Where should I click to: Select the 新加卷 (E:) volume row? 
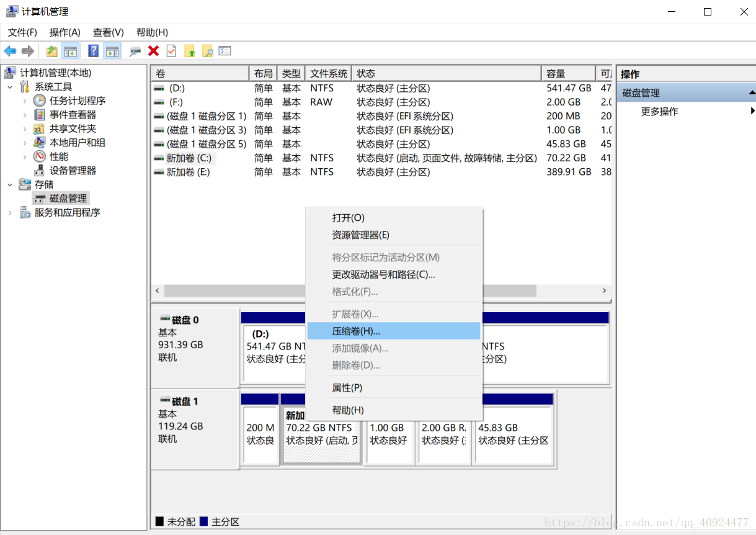(x=381, y=172)
